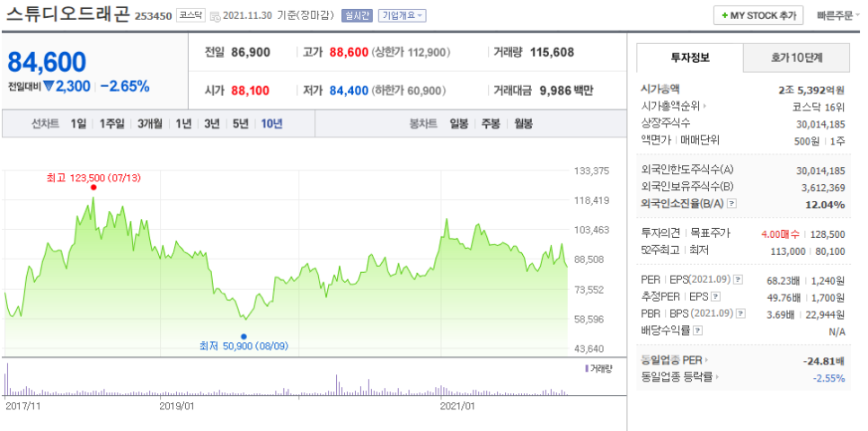Image resolution: width=868 pixels, height=431 pixels.
Task: Click the 스튜디오드래곤 stock name title
Action: pos(68,15)
